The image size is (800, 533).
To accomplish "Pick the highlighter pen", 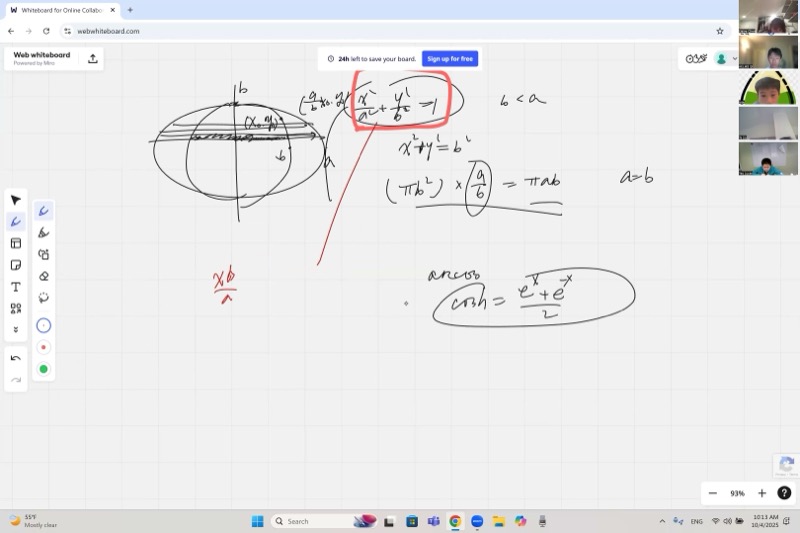I will tap(43, 232).
